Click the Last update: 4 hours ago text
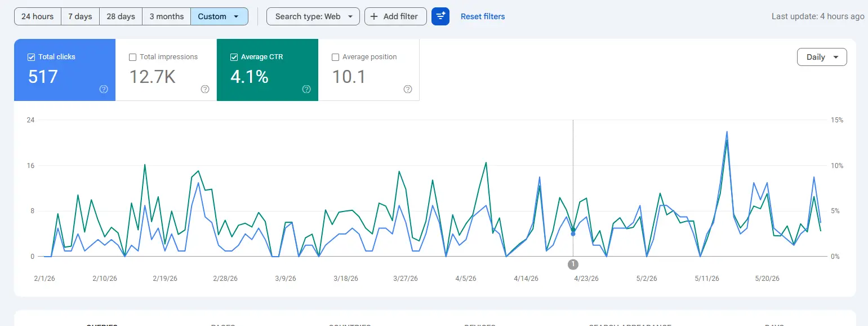 tap(818, 16)
